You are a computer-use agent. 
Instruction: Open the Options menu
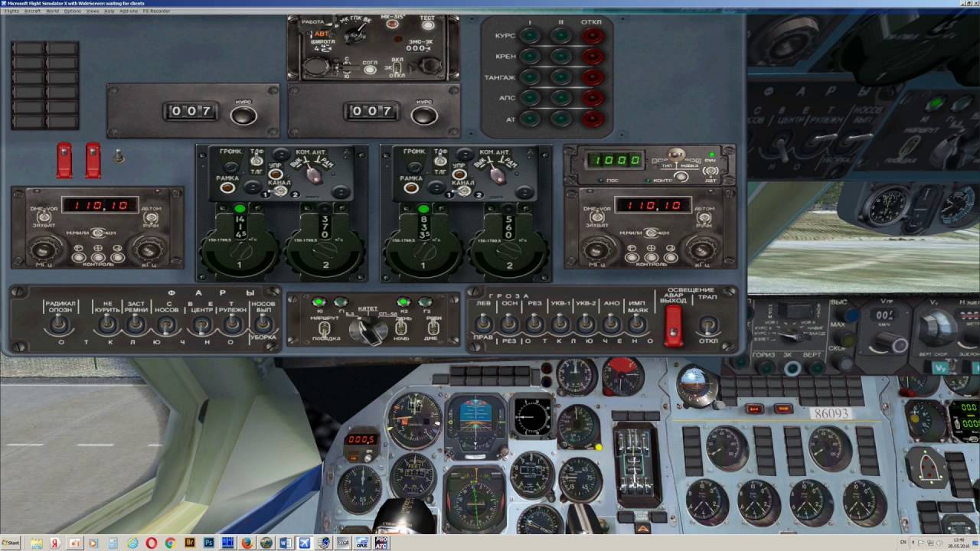73,11
